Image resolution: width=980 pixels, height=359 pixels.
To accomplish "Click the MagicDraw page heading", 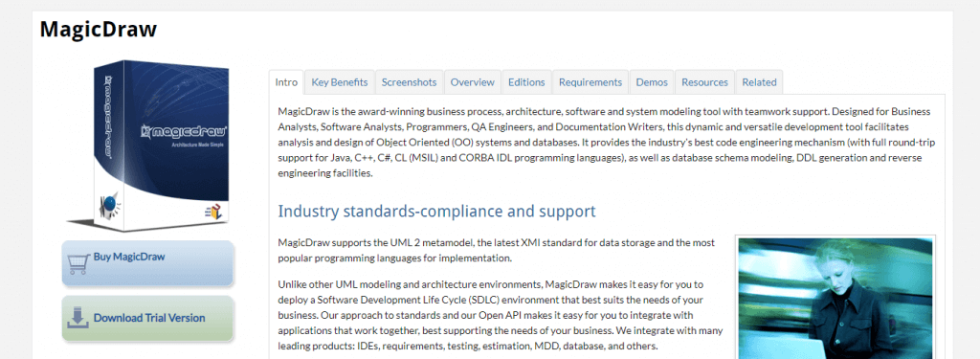I will pos(99,29).
